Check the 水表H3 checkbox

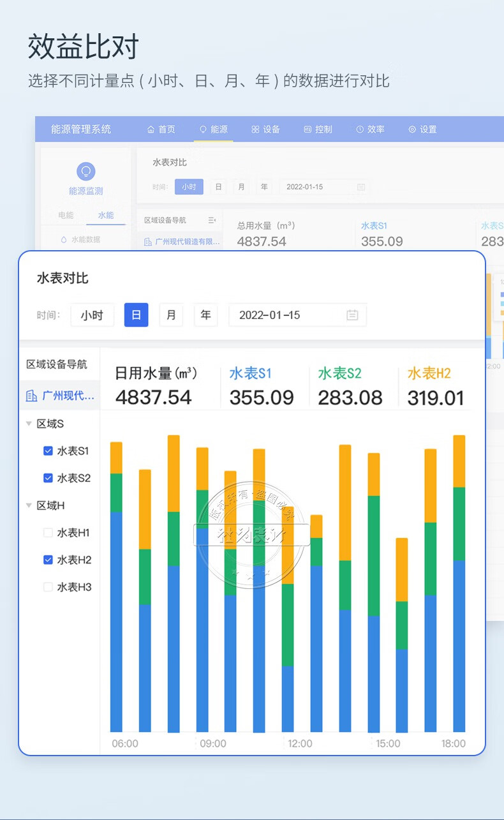[48, 587]
